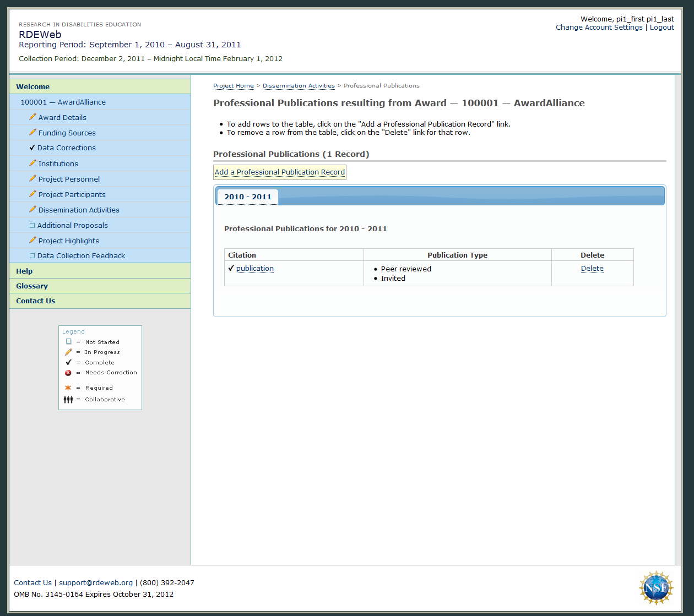Open the Help menu section
Screen dimensions: 694x616
pyautogui.click(x=24, y=271)
